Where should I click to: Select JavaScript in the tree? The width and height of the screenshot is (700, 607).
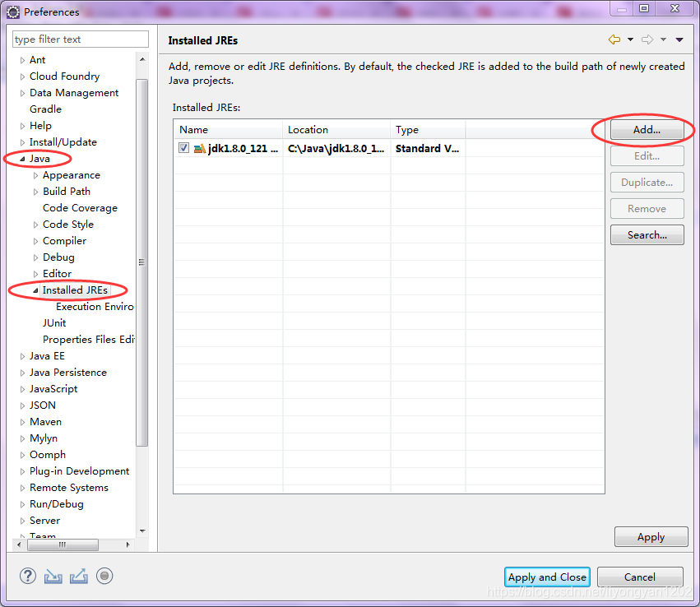point(53,389)
